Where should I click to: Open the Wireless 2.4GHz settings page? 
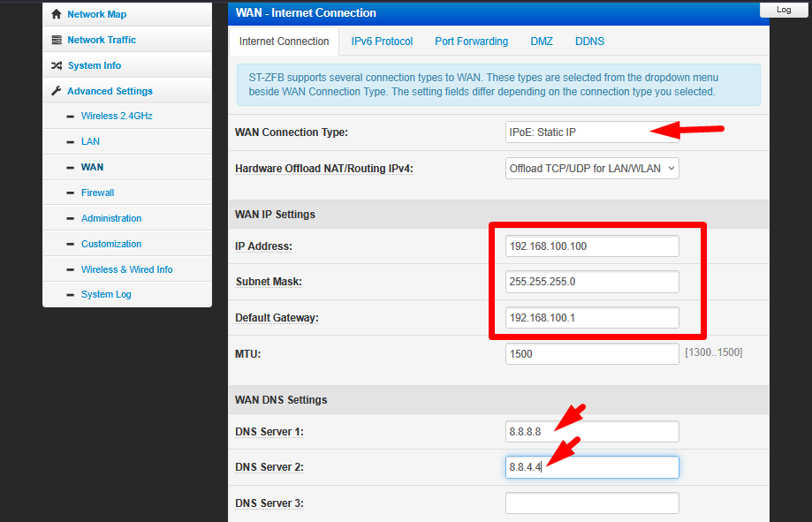tap(117, 116)
